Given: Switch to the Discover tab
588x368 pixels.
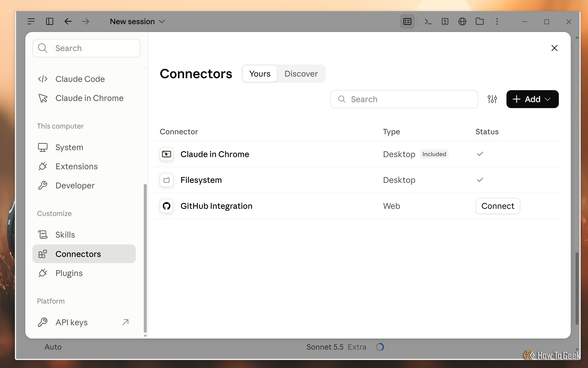Looking at the screenshot, I should pyautogui.click(x=301, y=74).
